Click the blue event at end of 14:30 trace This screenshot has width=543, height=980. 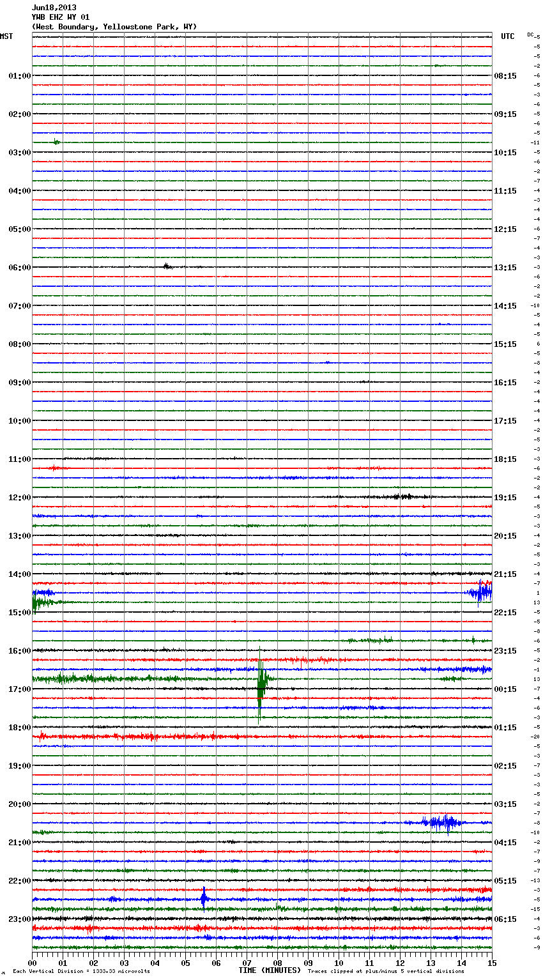click(x=480, y=592)
